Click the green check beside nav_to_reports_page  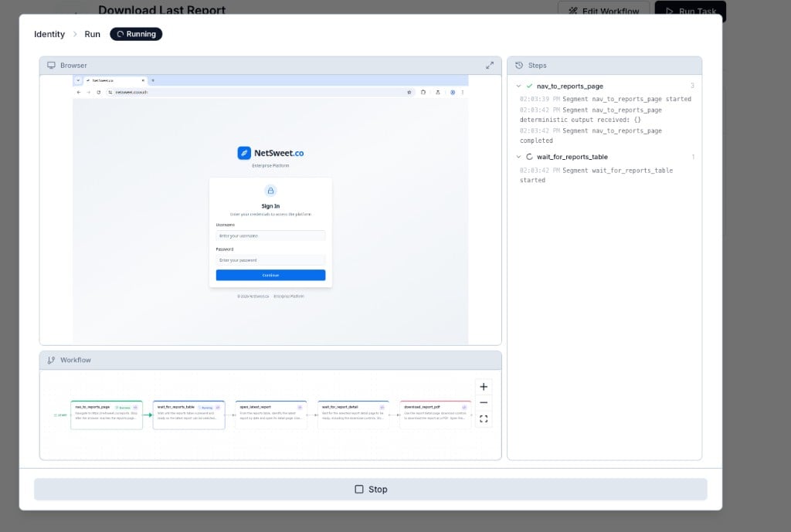coord(529,86)
